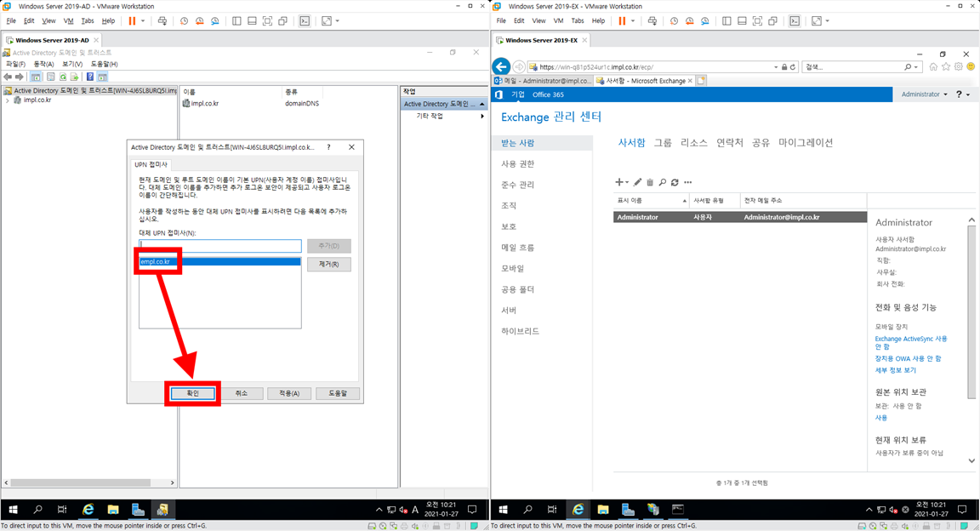Click horizontal scrollbar in AD tree pane

click(x=80, y=482)
